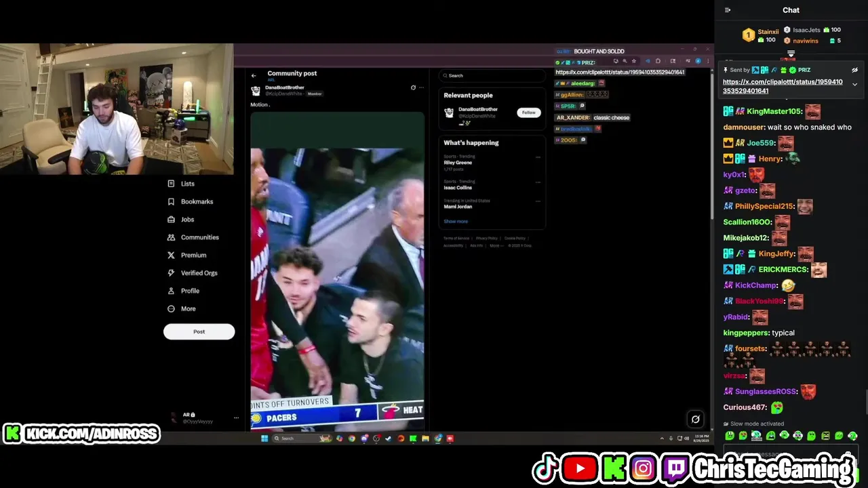Click KingMaster105 username in chat
The height and width of the screenshot is (488, 868).
coord(774,111)
